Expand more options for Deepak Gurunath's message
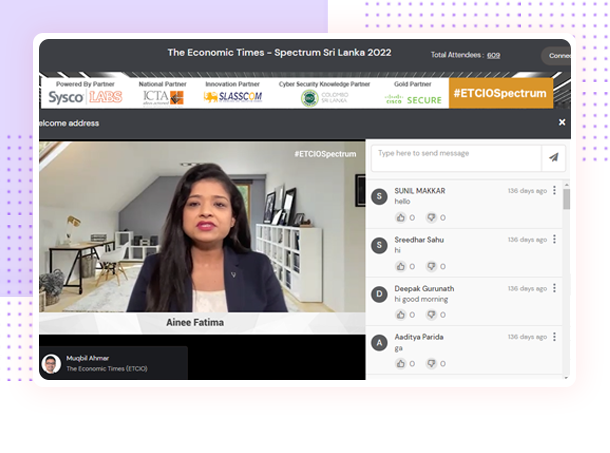The image size is (610, 453). click(555, 288)
